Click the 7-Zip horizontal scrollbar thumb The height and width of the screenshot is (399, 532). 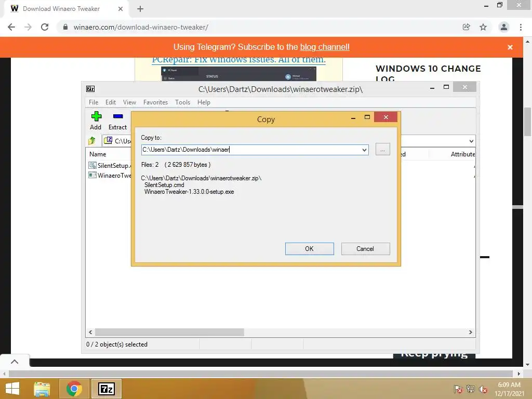tap(169, 332)
